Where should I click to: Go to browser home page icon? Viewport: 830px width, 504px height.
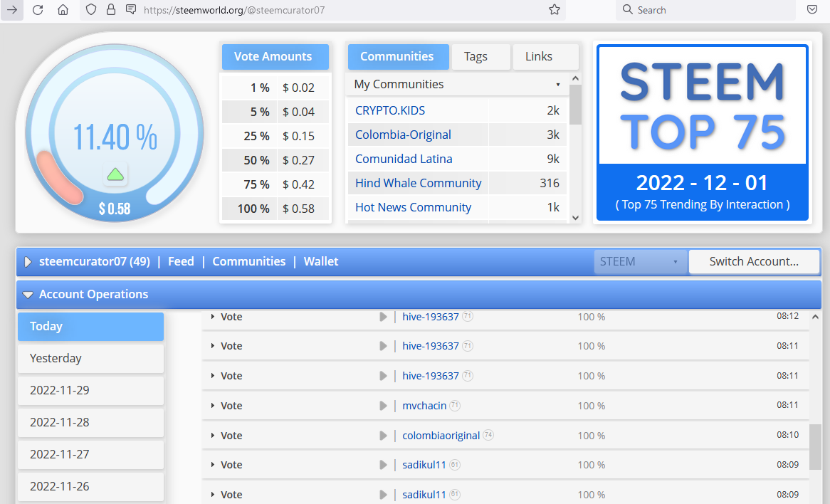(x=63, y=9)
